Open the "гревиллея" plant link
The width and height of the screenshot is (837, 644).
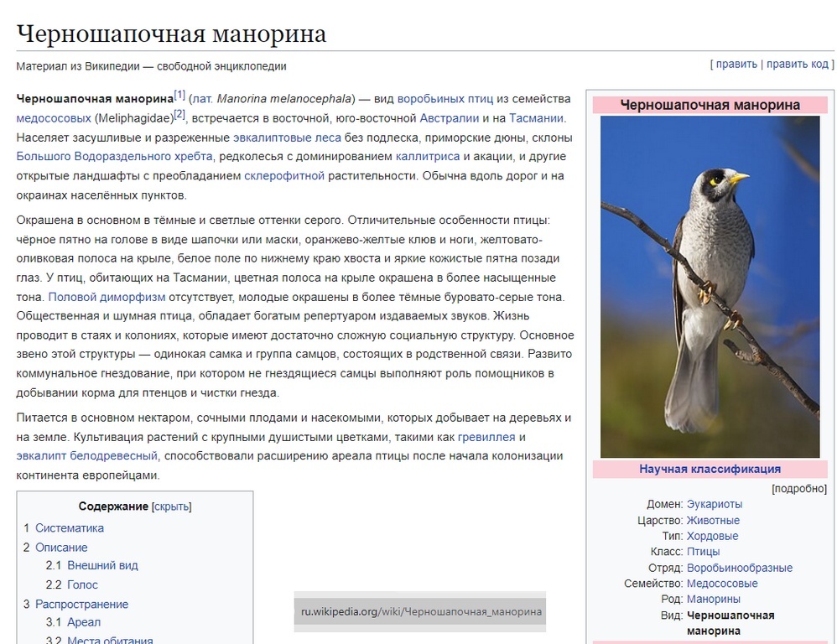point(485,437)
